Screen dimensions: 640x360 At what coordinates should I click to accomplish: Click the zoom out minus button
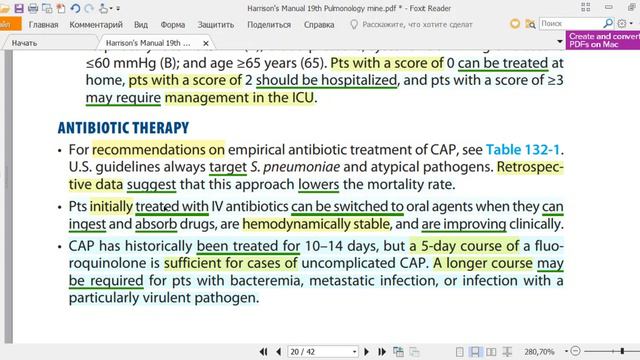pos(576,351)
